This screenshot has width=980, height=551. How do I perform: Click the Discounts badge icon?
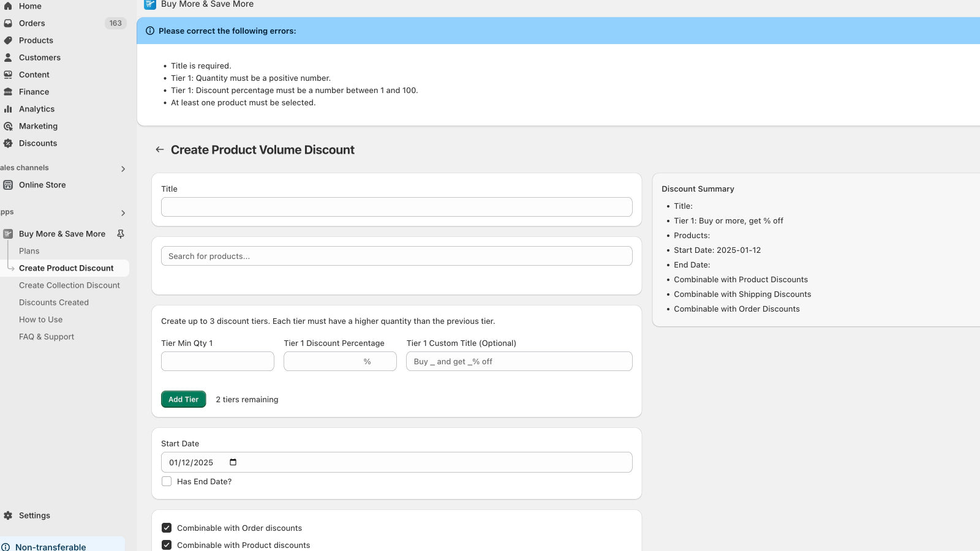pos(8,143)
